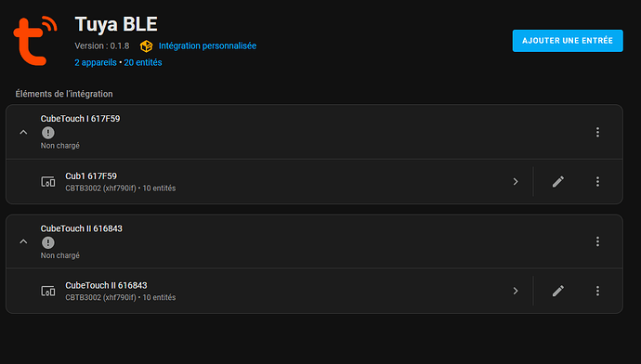Open the three-dot menu for the CubeTouch II 616843 entry

tap(597, 241)
